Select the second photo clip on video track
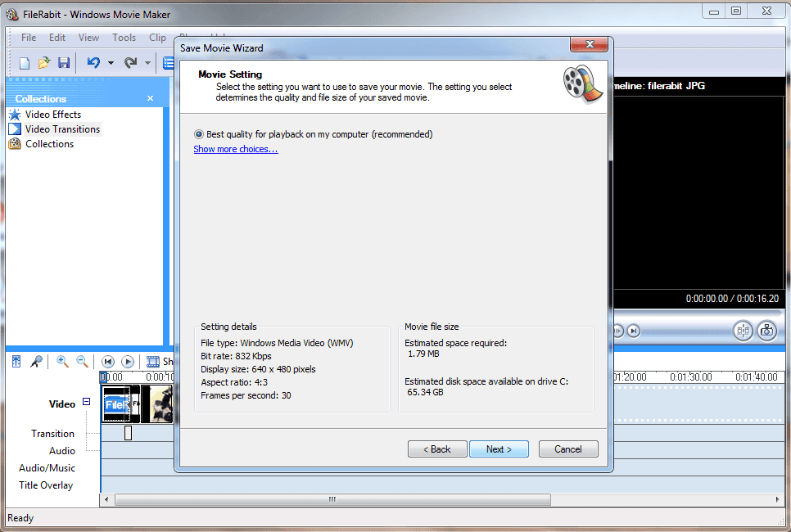Image resolution: width=791 pixels, height=532 pixels. (x=157, y=404)
